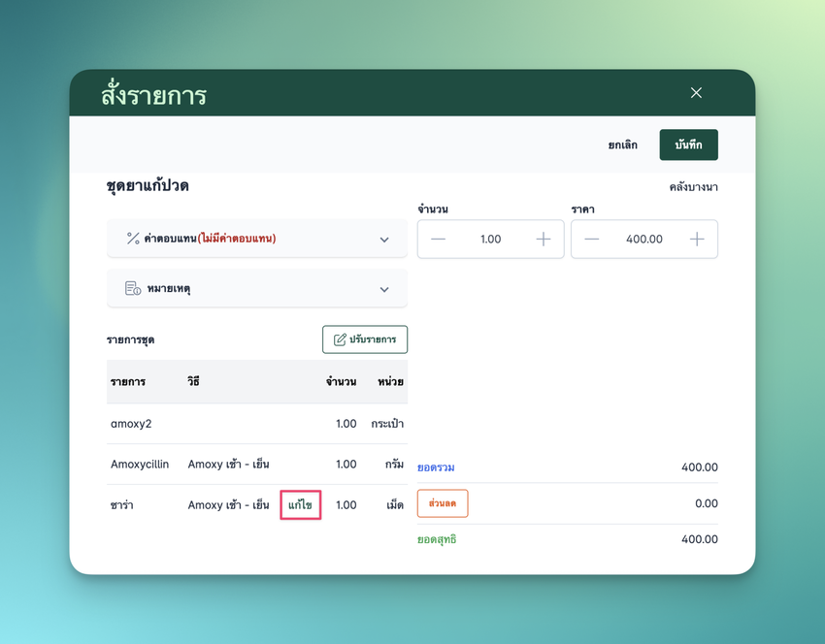The image size is (825, 644).
Task: Increase จำนวน with the plus icon
Action: (x=544, y=240)
